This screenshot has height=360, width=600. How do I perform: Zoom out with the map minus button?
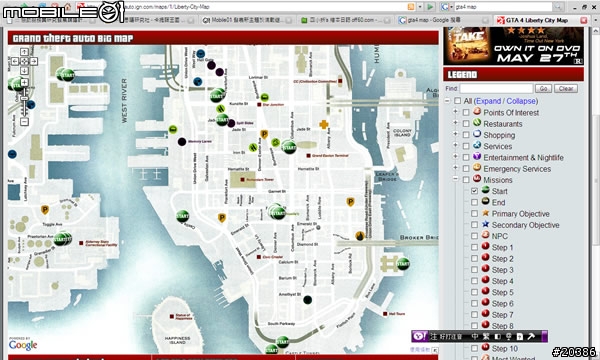[x=24, y=122]
